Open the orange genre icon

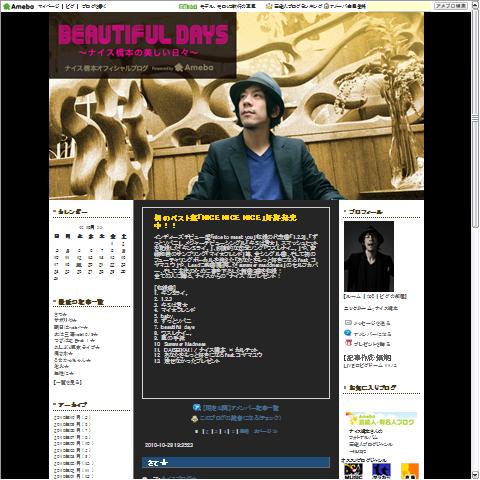point(410,471)
